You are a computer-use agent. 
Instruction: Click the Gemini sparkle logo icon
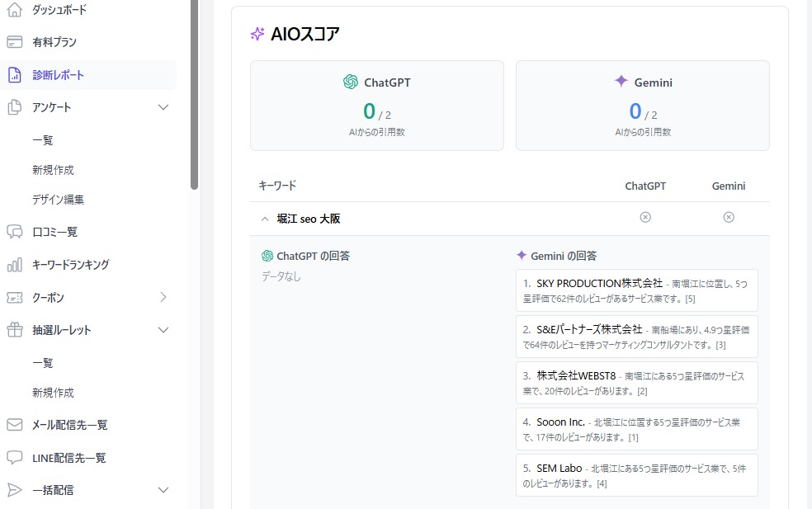[x=621, y=82]
